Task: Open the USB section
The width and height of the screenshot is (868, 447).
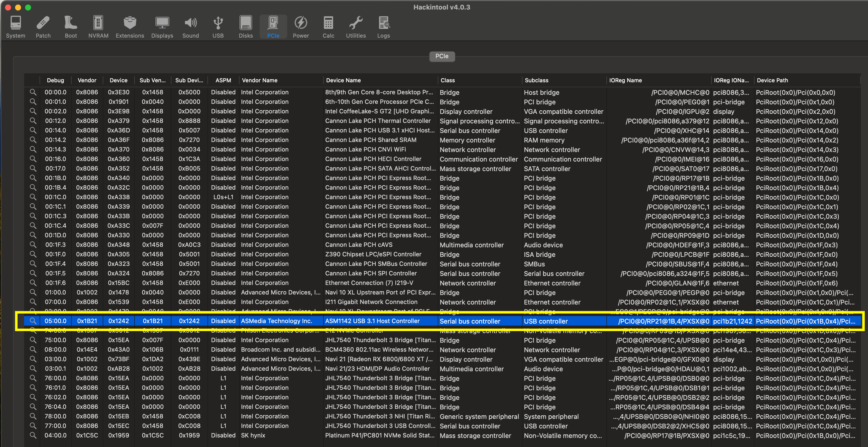Action: click(218, 27)
